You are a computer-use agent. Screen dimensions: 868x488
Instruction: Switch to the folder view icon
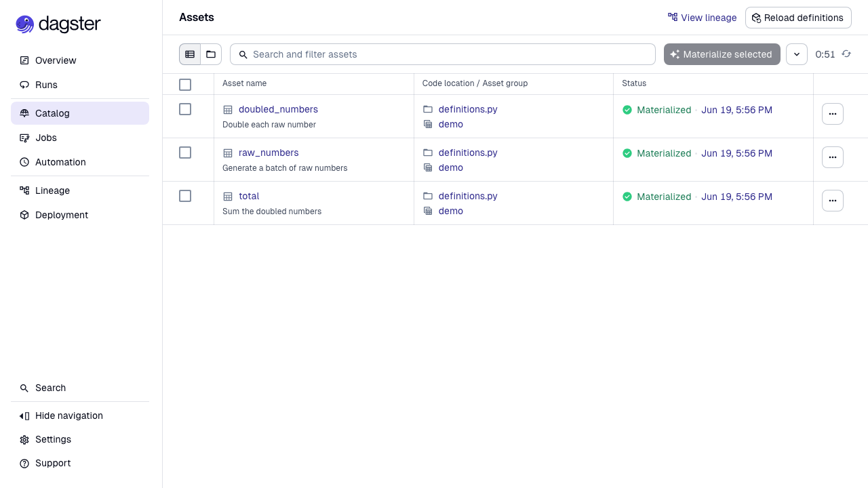tap(211, 54)
